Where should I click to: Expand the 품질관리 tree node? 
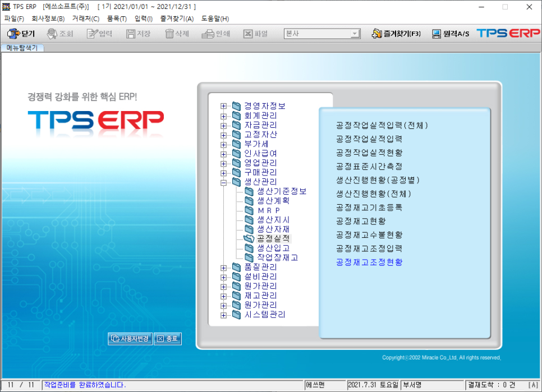click(224, 268)
